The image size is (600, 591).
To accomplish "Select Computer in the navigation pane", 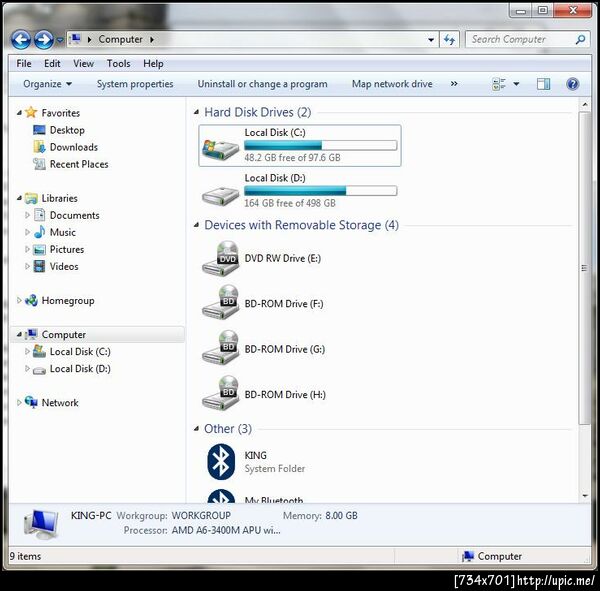I will pyautogui.click(x=64, y=335).
